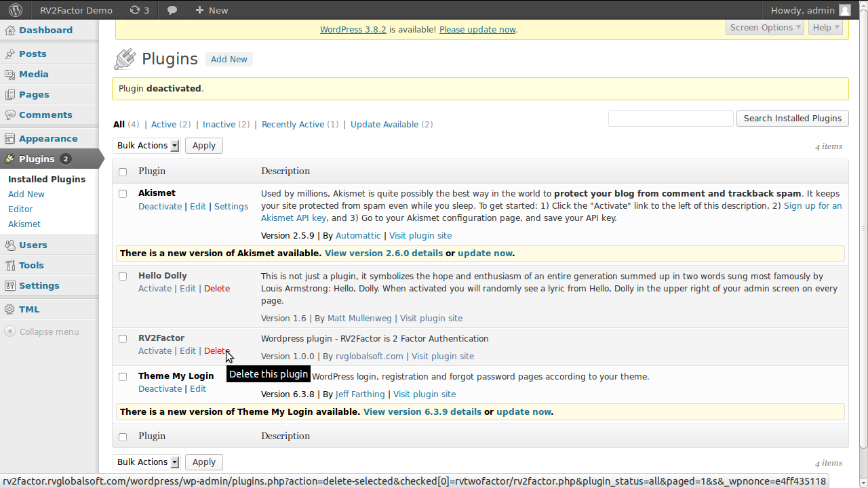
Task: Click the plus icon beside New
Action: 199,10
